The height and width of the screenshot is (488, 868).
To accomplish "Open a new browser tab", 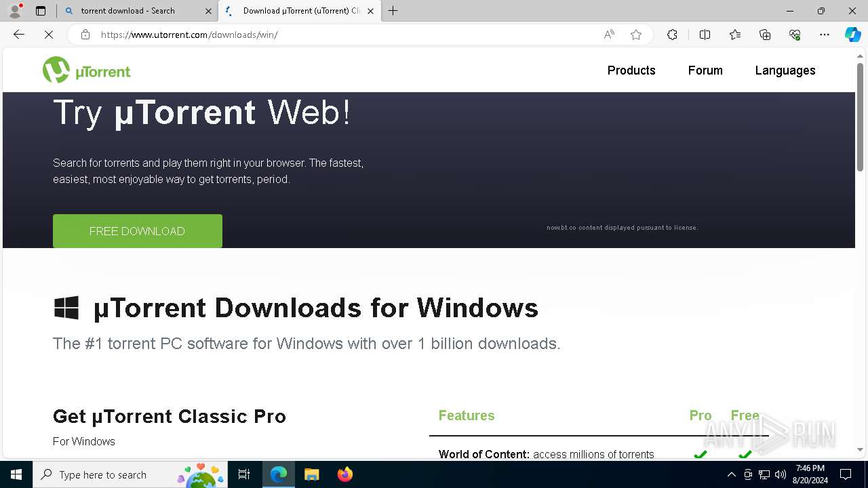I will [x=393, y=11].
